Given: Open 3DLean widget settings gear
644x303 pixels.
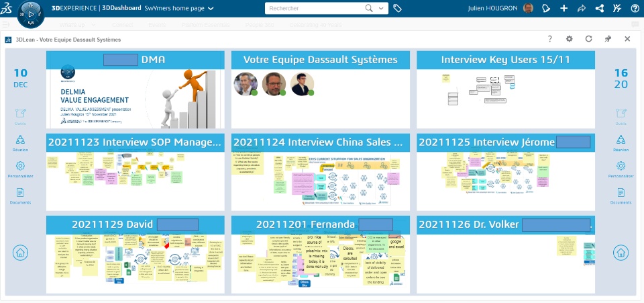Looking at the screenshot, I should 569,39.
